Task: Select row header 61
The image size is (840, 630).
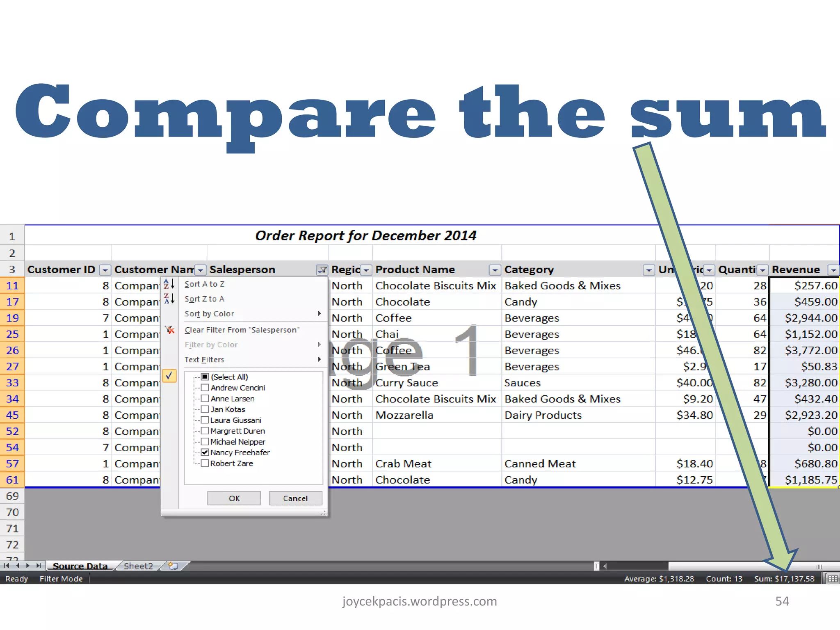Action: [12, 479]
